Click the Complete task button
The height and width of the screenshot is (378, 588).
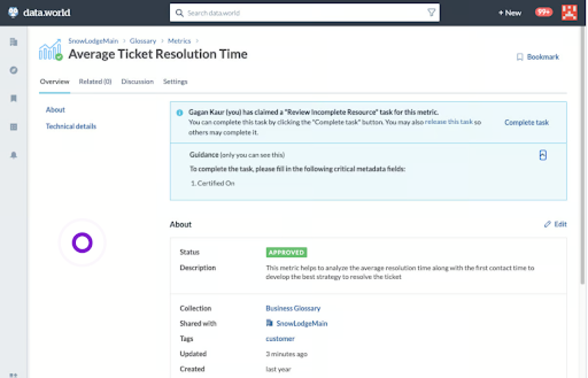point(526,122)
